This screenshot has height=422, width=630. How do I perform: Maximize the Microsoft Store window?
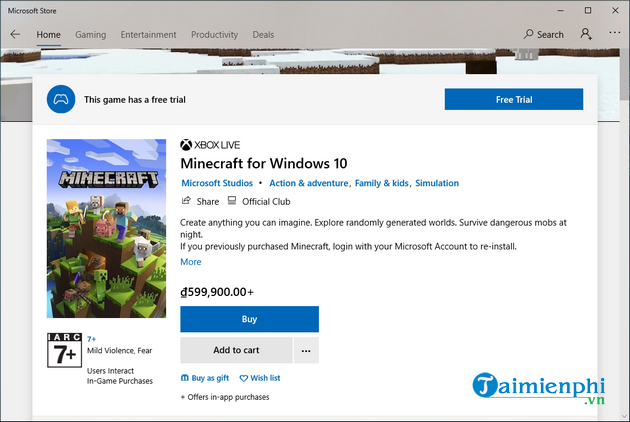[x=588, y=10]
